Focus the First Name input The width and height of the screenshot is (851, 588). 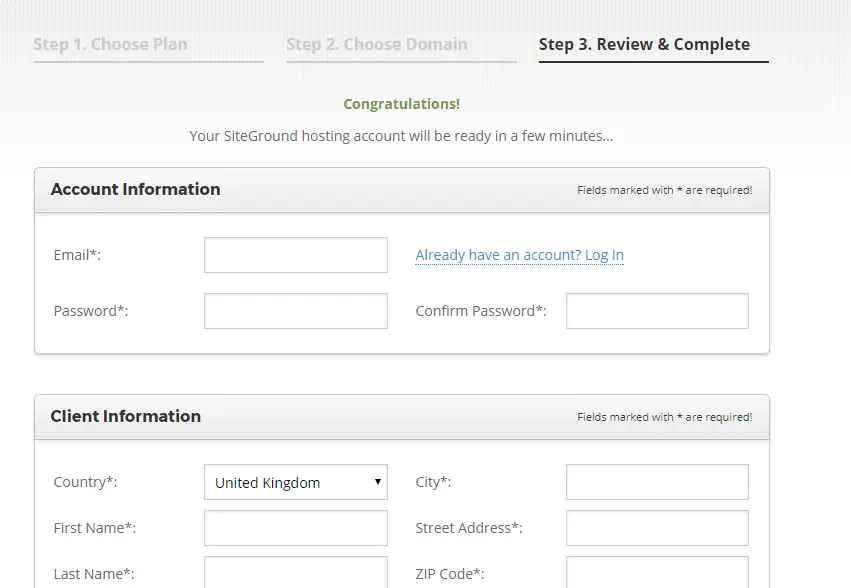click(x=295, y=527)
